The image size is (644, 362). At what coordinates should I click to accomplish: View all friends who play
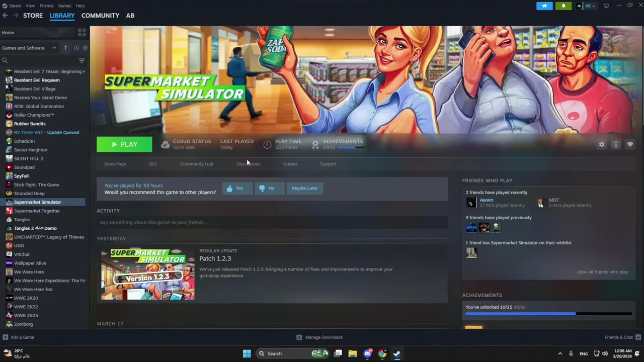click(x=602, y=272)
